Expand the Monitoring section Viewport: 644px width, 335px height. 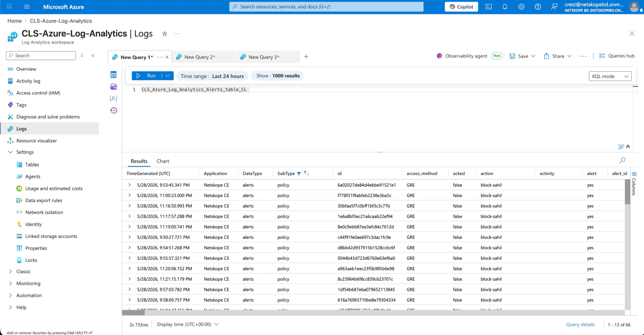pos(10,283)
